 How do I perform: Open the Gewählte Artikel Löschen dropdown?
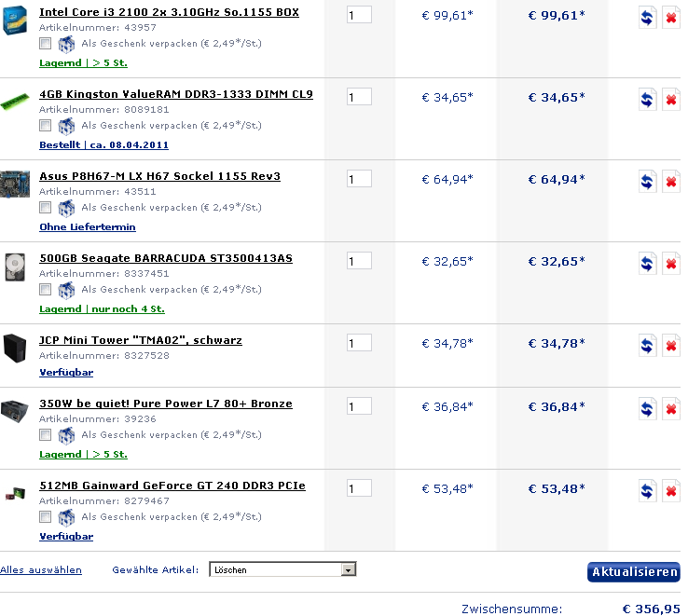282,569
